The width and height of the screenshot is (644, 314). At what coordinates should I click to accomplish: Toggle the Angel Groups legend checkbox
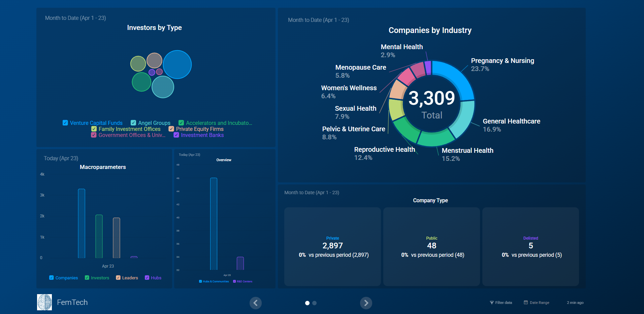133,123
